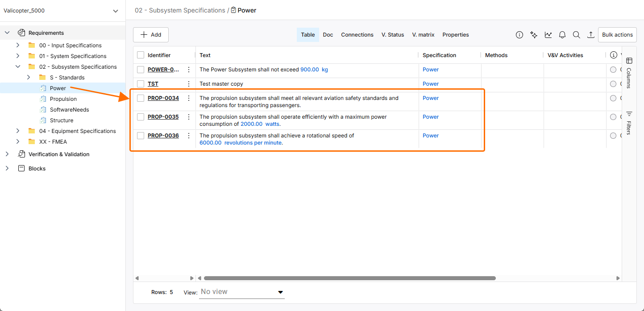
Task: Open the AI sparkle assistant icon
Action: (x=534, y=35)
